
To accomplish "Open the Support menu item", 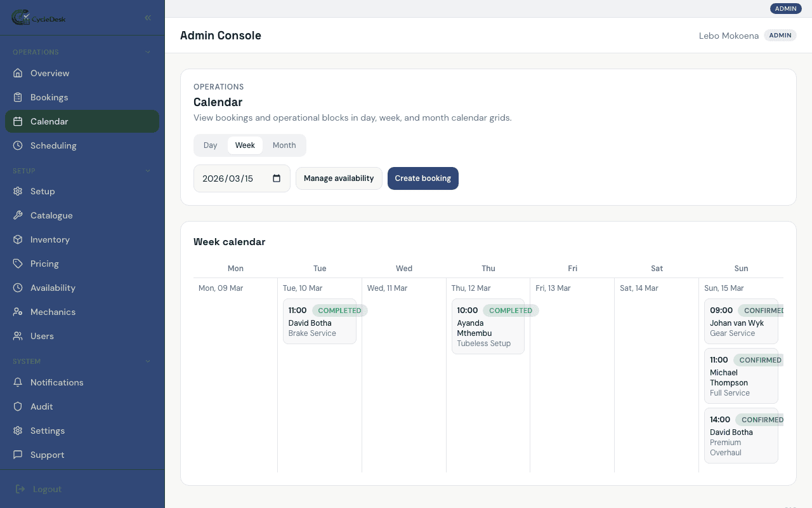I will (x=48, y=455).
